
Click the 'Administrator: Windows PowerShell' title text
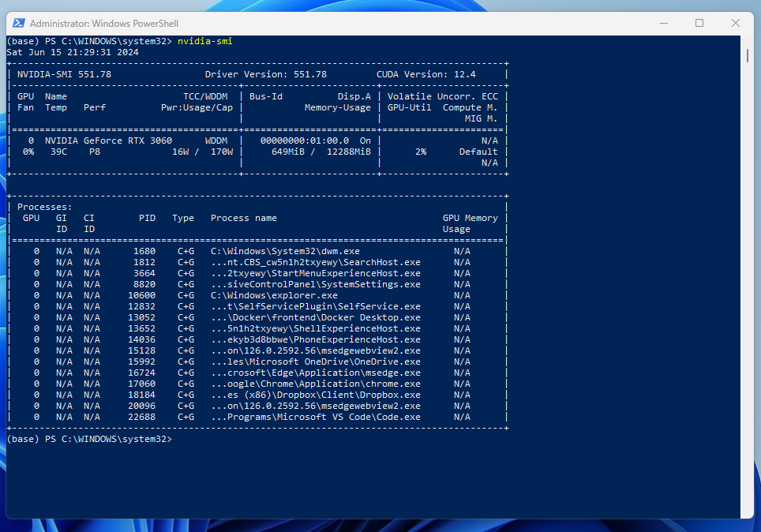(104, 24)
